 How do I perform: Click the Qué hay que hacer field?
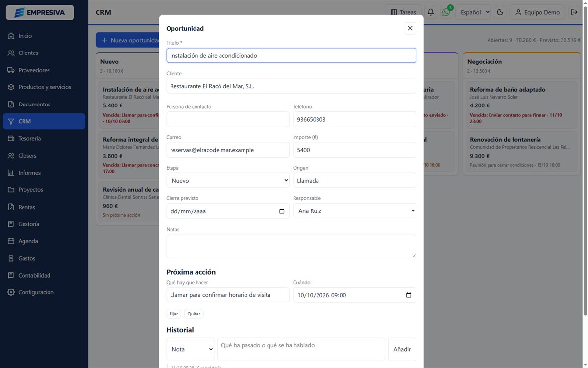point(228,295)
